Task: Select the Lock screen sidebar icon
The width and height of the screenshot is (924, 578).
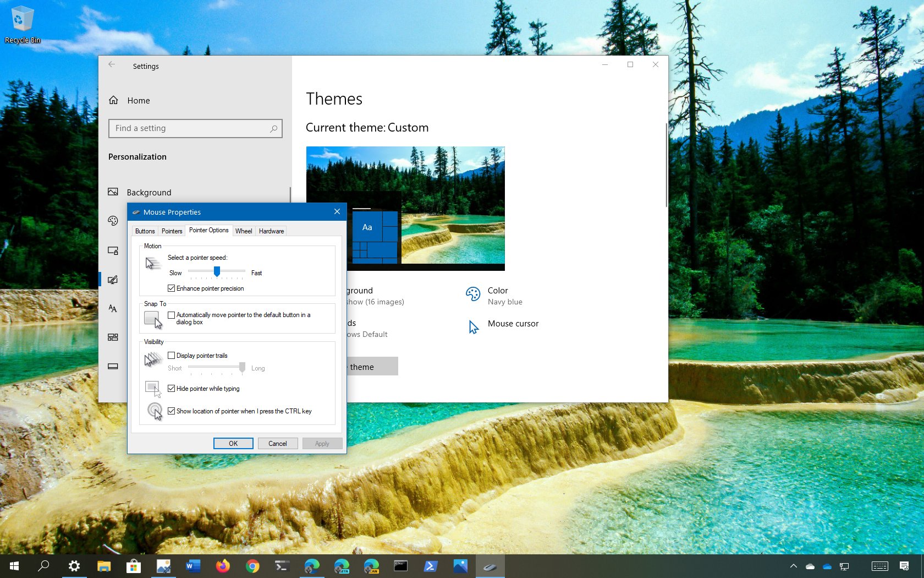Action: pos(113,250)
